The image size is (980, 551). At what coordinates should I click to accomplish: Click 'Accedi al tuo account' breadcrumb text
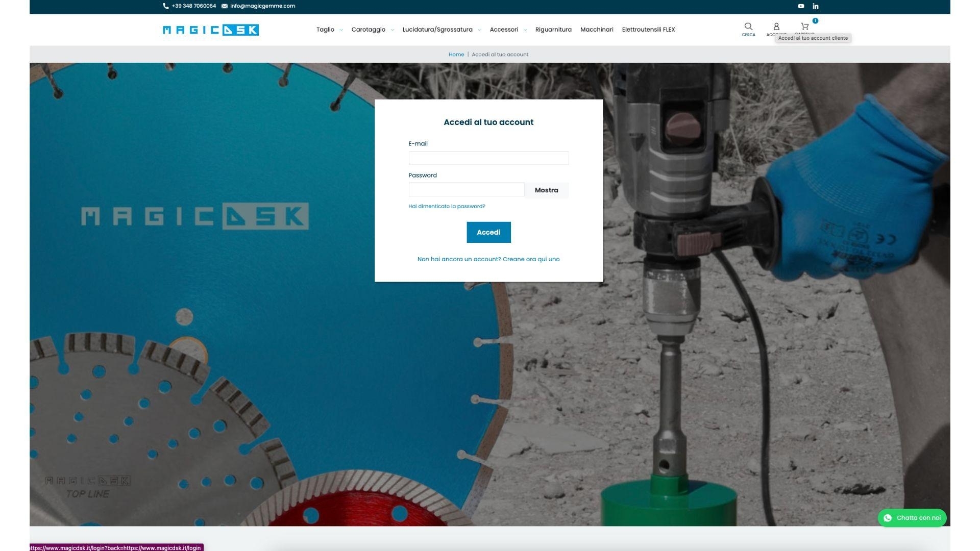[x=500, y=55]
